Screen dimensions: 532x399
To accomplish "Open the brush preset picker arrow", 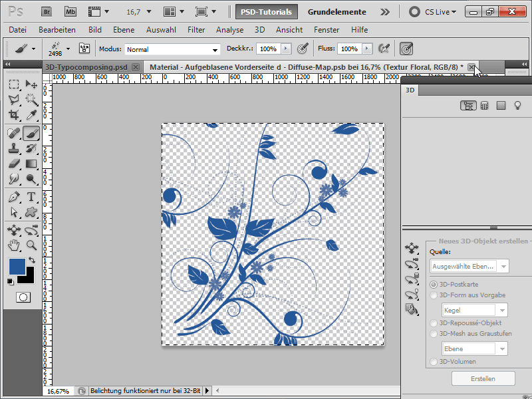I will pos(68,49).
